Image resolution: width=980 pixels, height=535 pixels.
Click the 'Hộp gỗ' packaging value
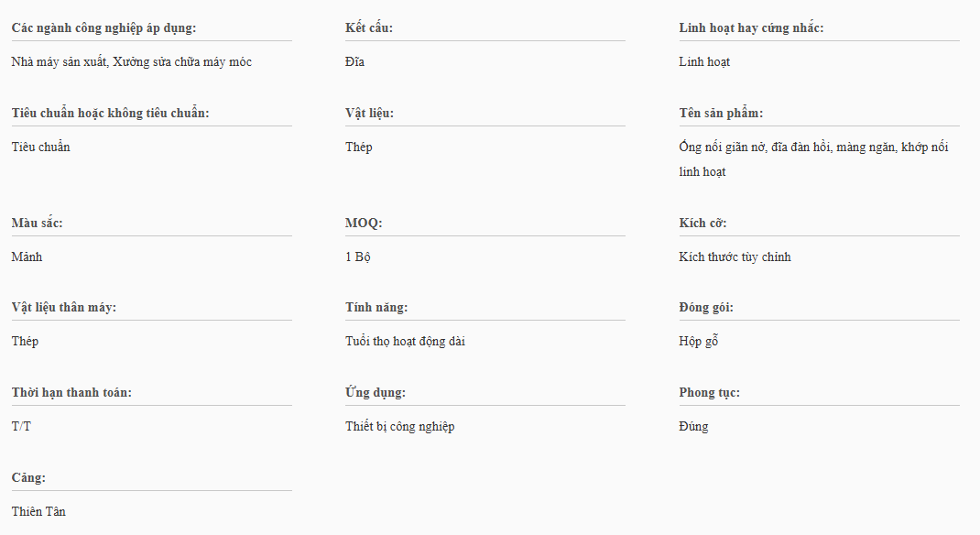coord(698,342)
